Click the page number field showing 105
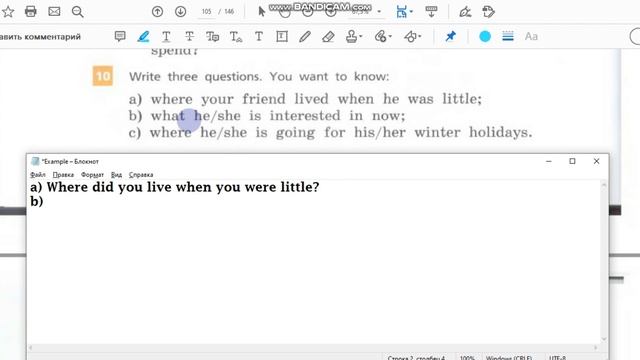Screen dimensions: 640x360 coord(207,12)
